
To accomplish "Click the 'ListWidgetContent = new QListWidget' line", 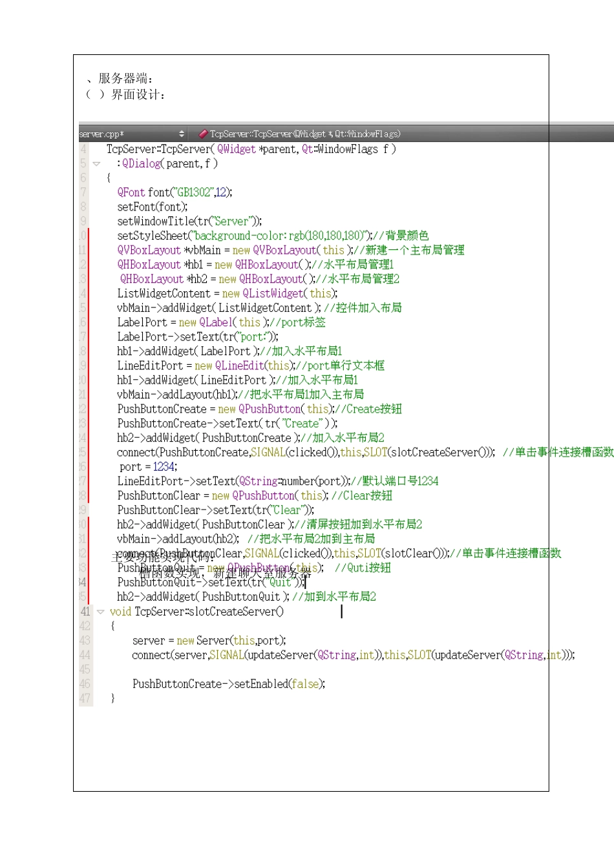I will click(227, 294).
